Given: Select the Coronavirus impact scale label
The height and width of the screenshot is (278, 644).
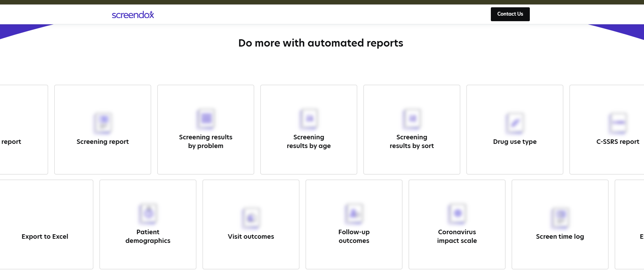Looking at the screenshot, I should 457,236.
